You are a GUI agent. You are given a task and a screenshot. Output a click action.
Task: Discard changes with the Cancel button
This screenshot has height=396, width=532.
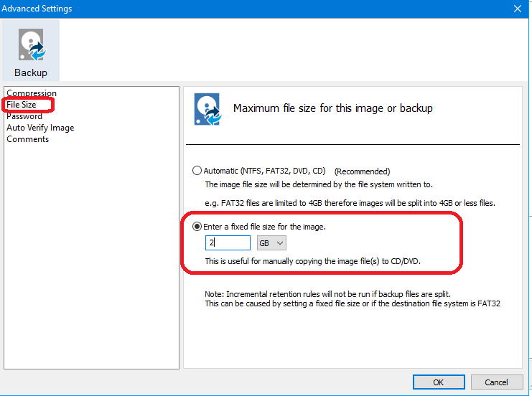[497, 382]
